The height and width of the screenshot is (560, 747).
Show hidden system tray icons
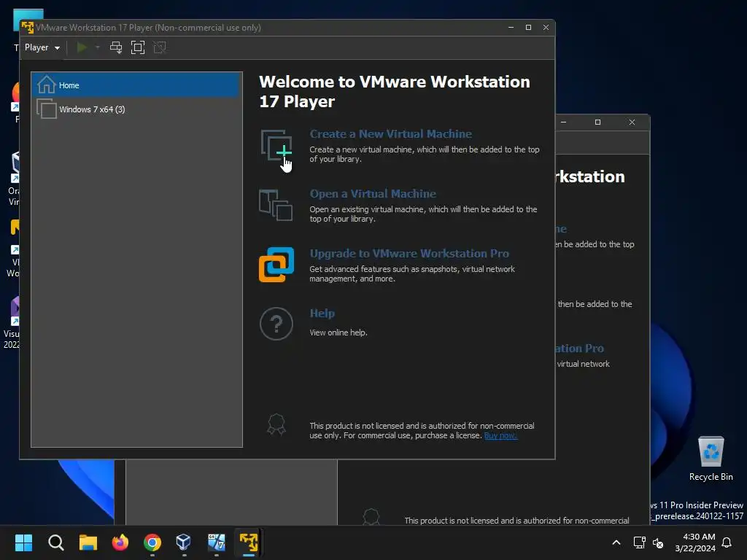[x=616, y=542]
